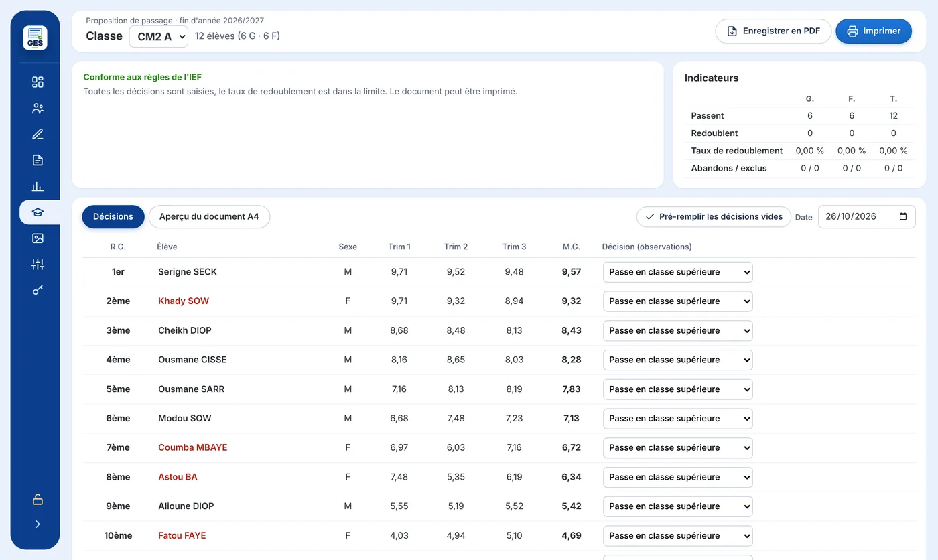Screen dimensions: 938x560
Task: Click Pré-remplir les décisions vides
Action: (714, 216)
